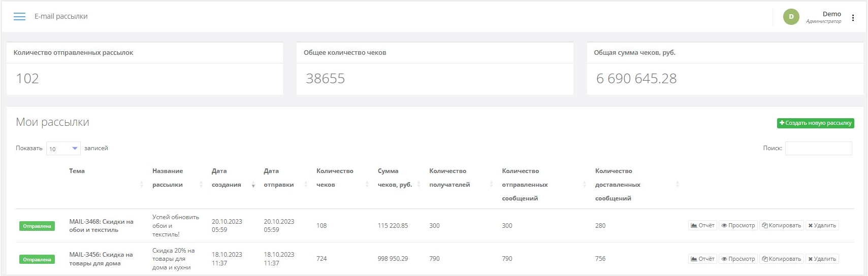Open the hamburger navigation menu

(x=19, y=17)
